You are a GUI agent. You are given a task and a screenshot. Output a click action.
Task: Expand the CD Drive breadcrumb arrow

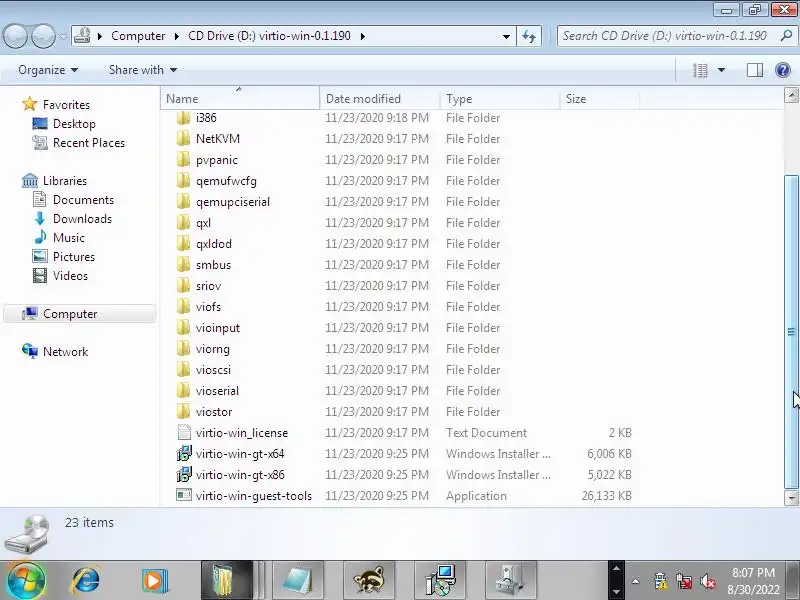363,36
